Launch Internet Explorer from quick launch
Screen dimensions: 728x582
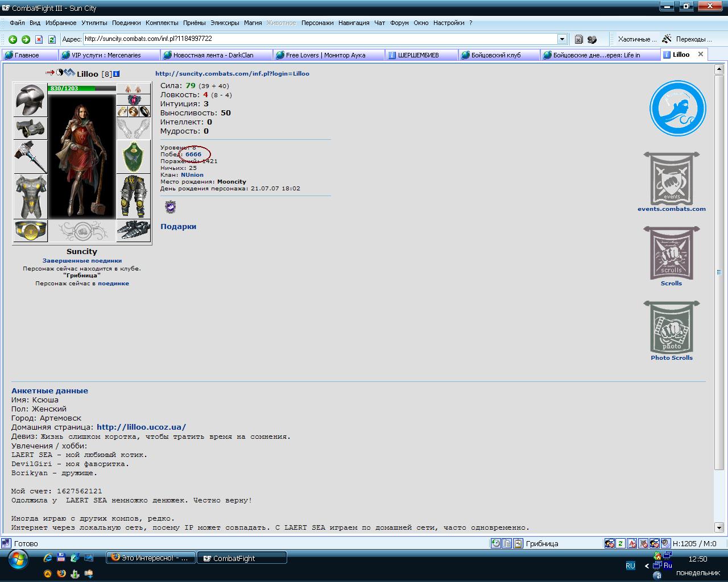coord(48,558)
